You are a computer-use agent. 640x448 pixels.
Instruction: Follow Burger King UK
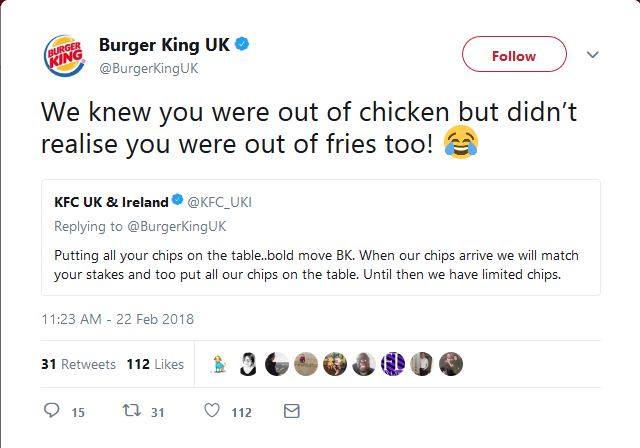tap(514, 56)
